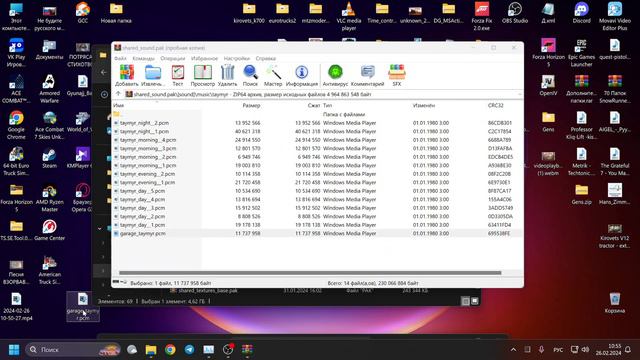The width and height of the screenshot is (640, 360).
Task: Click the Explorer window back arrow
Action: (104, 72)
